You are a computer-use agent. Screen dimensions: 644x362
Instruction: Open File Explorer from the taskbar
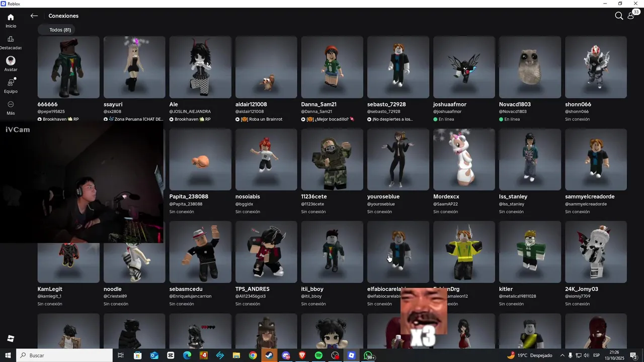coord(236,355)
